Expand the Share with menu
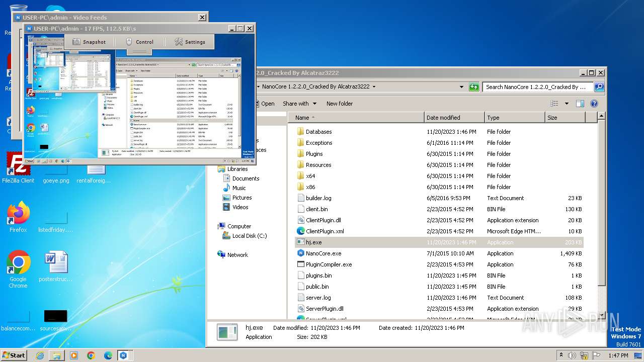This screenshot has height=362, width=644. [300, 104]
